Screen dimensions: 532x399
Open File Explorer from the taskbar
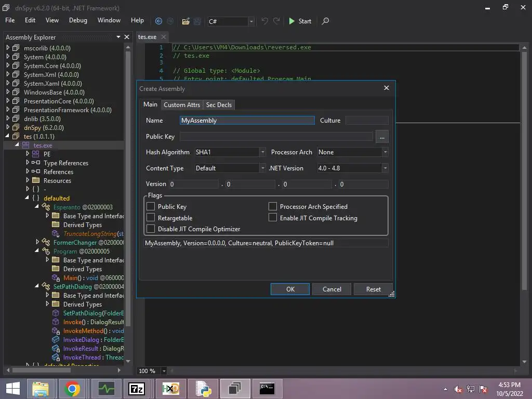point(41,389)
